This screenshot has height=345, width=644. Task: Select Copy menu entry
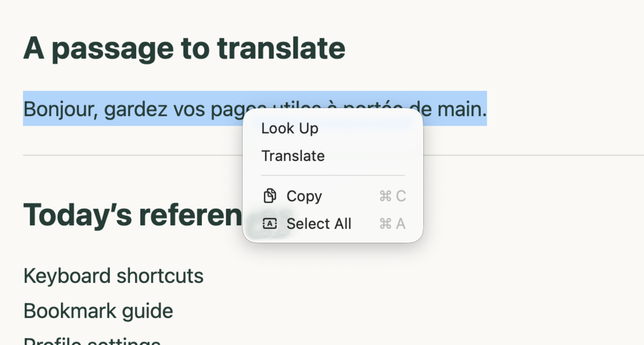point(333,196)
